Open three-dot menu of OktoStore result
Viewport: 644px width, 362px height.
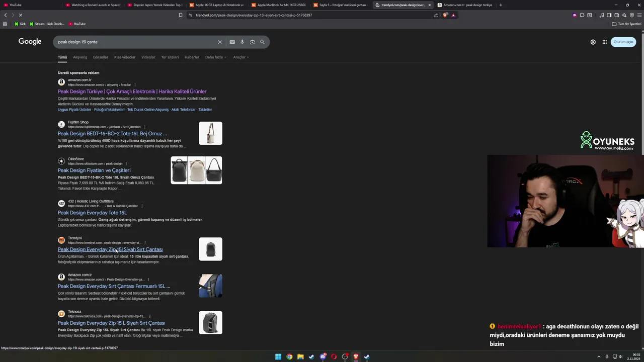[126, 164]
